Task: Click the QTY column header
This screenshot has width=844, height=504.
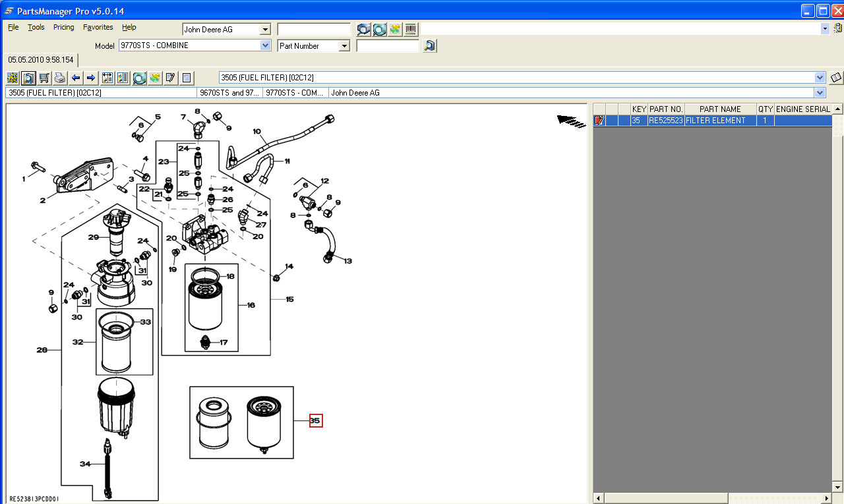Action: (x=766, y=109)
